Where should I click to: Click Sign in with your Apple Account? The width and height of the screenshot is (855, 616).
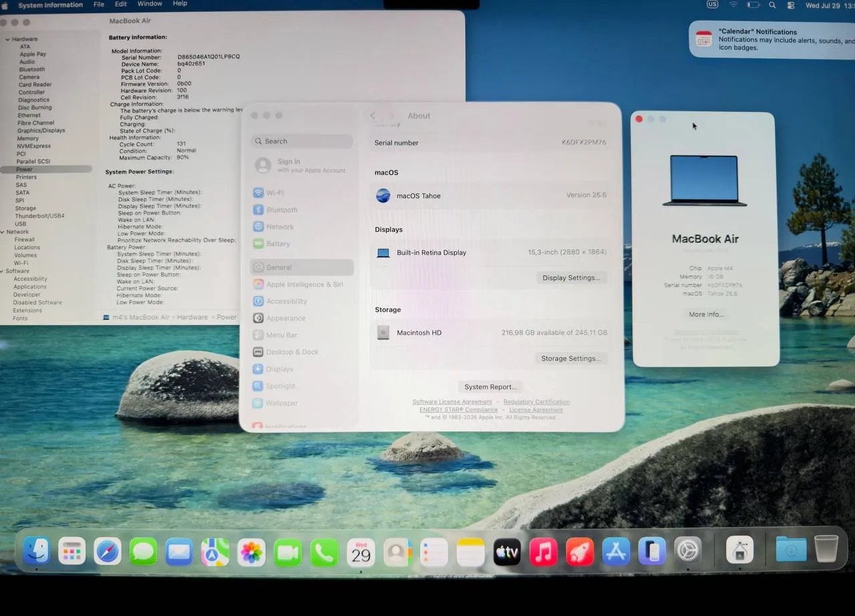(302, 166)
